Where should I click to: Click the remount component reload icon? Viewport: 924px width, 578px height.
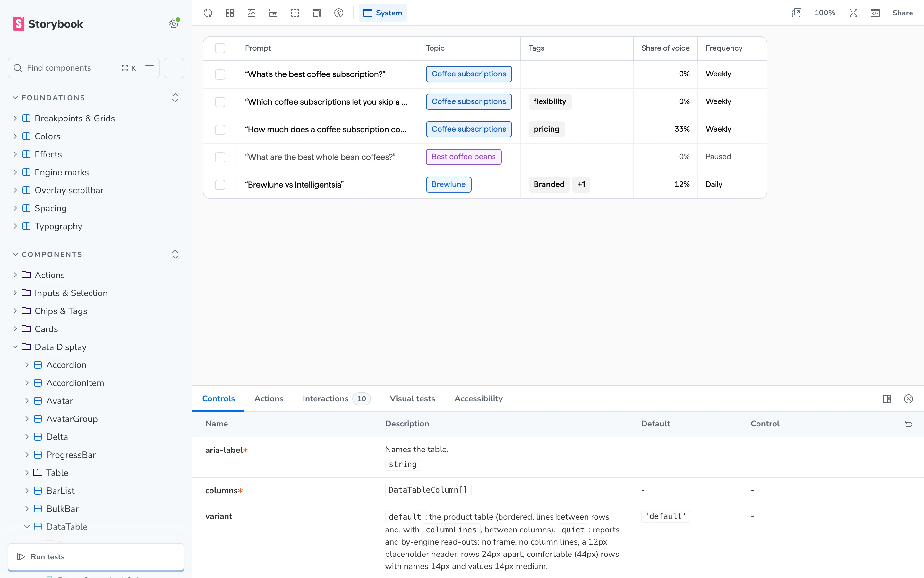tap(208, 13)
